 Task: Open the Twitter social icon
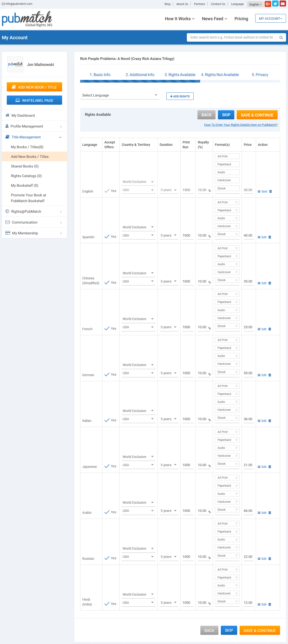275,4
